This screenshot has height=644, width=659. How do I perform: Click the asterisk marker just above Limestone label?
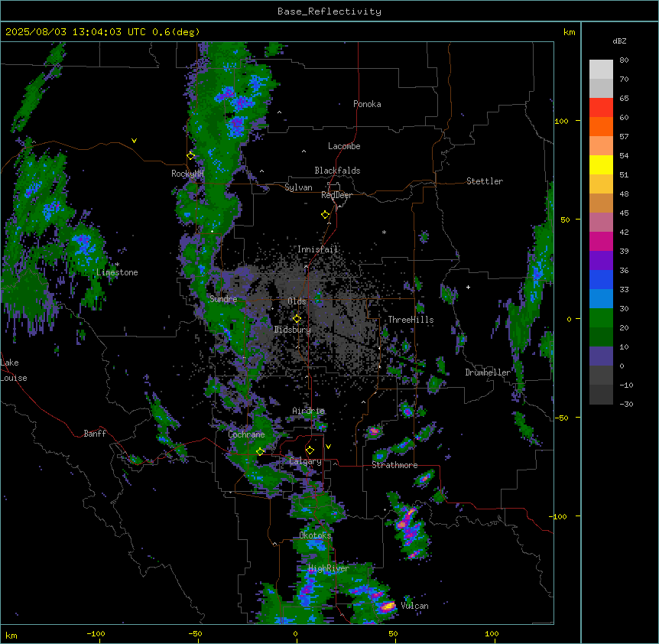[x=117, y=265]
